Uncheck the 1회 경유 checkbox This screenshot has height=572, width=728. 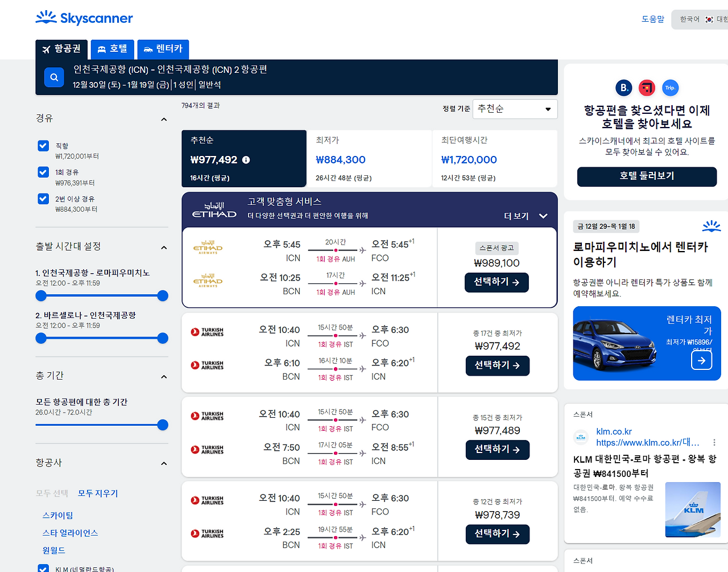43,172
